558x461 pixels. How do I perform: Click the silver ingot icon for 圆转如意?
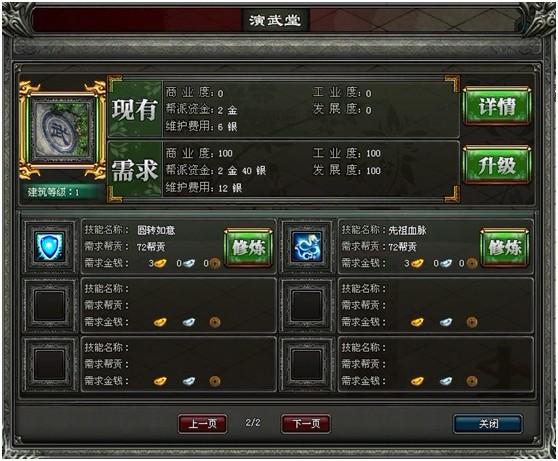coord(189,263)
